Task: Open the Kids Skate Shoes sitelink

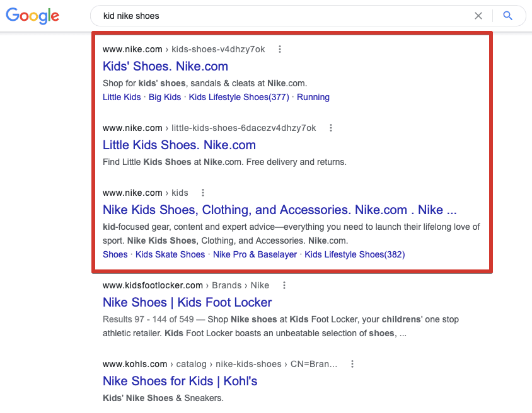Action: 170,254
